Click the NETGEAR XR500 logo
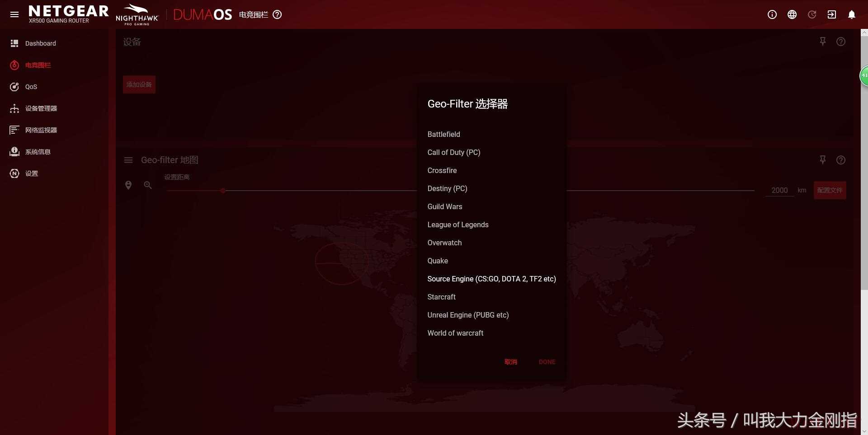This screenshot has height=435, width=868. (x=68, y=14)
